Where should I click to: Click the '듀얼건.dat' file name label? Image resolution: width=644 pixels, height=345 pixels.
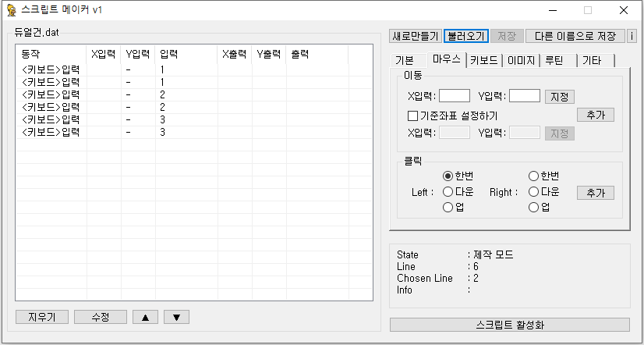point(37,33)
